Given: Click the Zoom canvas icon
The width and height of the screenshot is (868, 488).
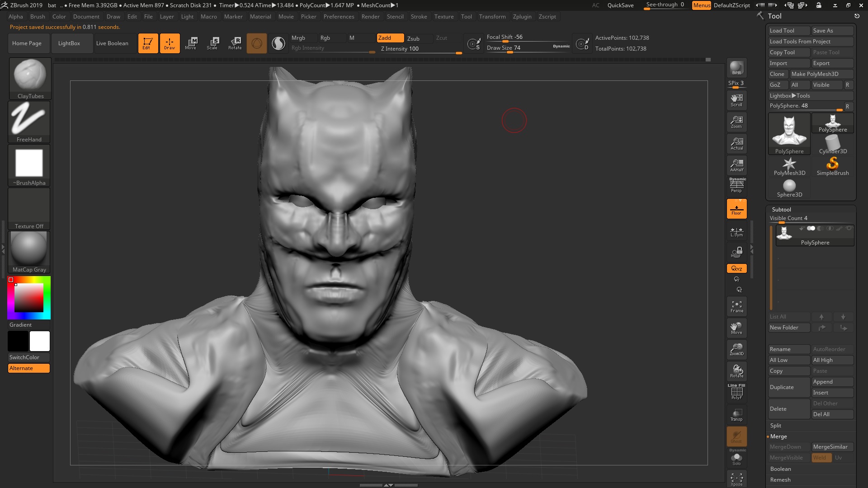Looking at the screenshot, I should click(x=736, y=122).
